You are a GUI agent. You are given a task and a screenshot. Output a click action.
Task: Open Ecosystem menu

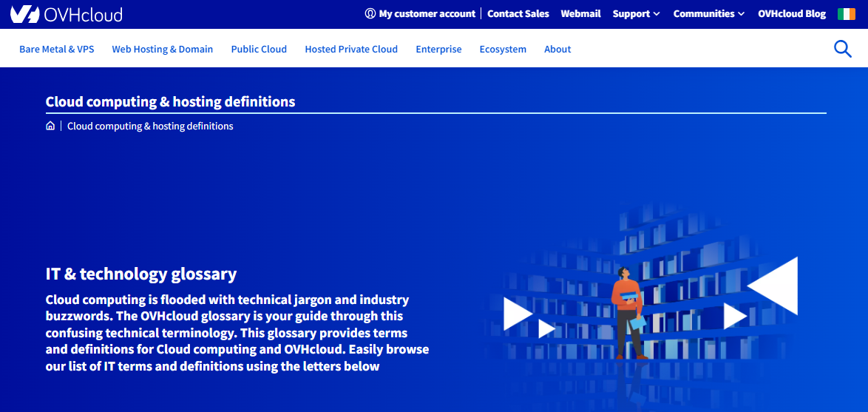point(503,49)
